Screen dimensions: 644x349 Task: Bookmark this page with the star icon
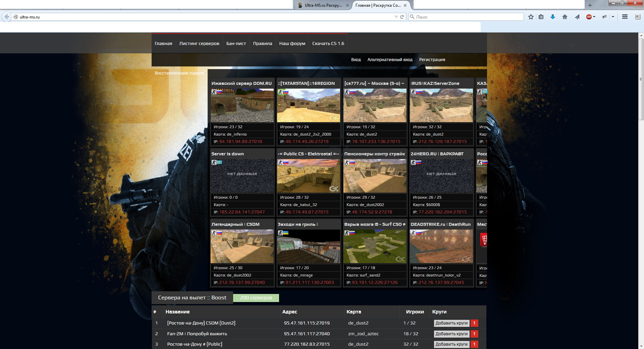click(531, 17)
